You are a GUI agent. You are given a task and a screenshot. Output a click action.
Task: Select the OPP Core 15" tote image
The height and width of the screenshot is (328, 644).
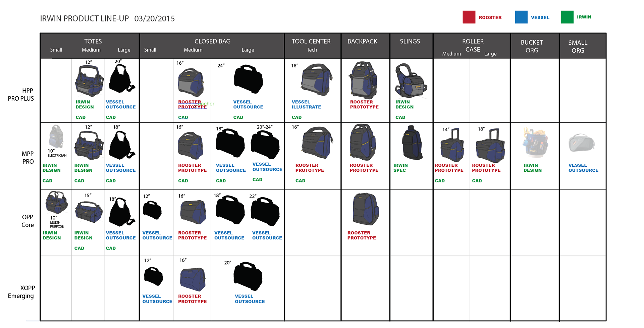point(89,212)
